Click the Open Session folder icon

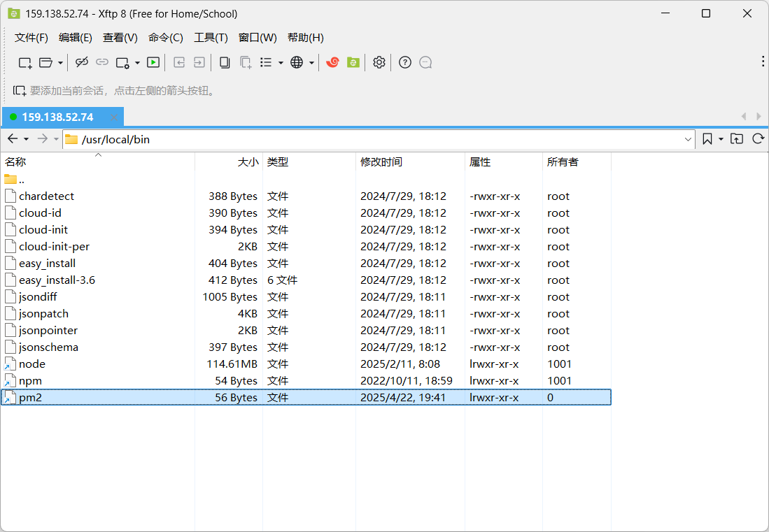pyautogui.click(x=45, y=63)
